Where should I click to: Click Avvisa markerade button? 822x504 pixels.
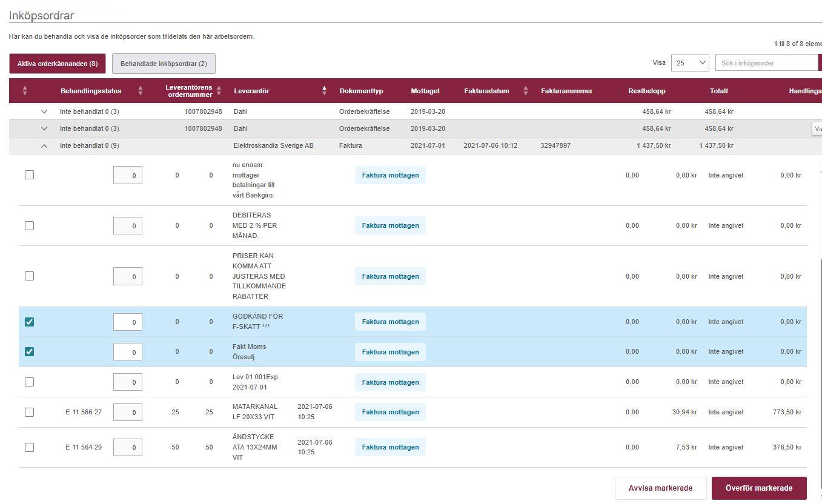click(660, 488)
